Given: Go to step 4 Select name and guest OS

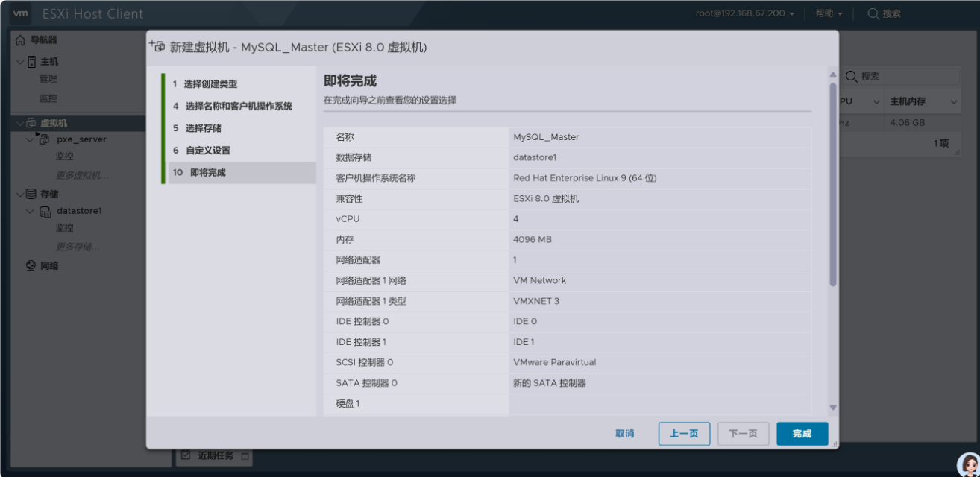Looking at the screenshot, I should click(x=241, y=106).
